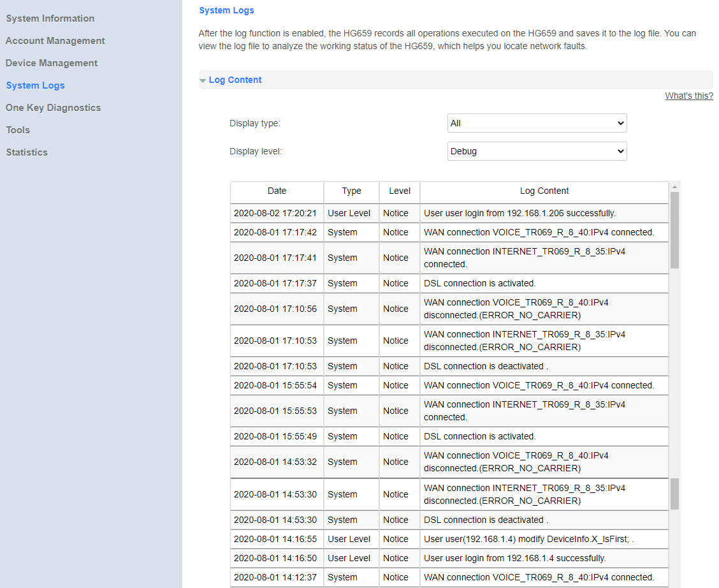This screenshot has width=719, height=588.
Task: Open One Key Diagnostics
Action: click(53, 108)
